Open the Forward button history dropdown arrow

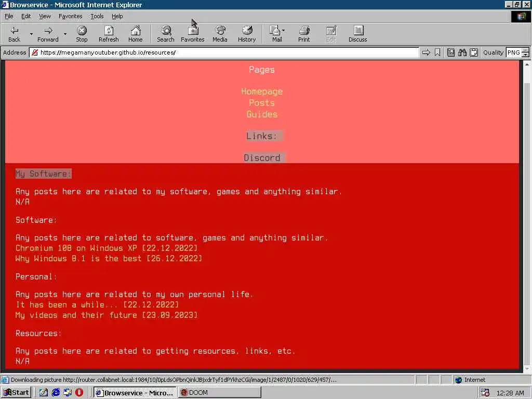[65, 34]
